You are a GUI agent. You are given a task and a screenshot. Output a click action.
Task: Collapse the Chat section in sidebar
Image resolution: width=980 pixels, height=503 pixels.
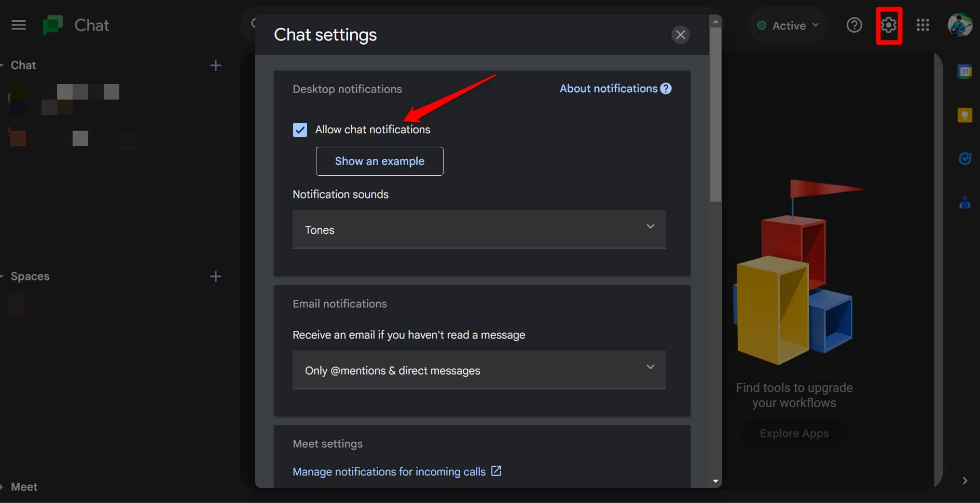point(3,65)
